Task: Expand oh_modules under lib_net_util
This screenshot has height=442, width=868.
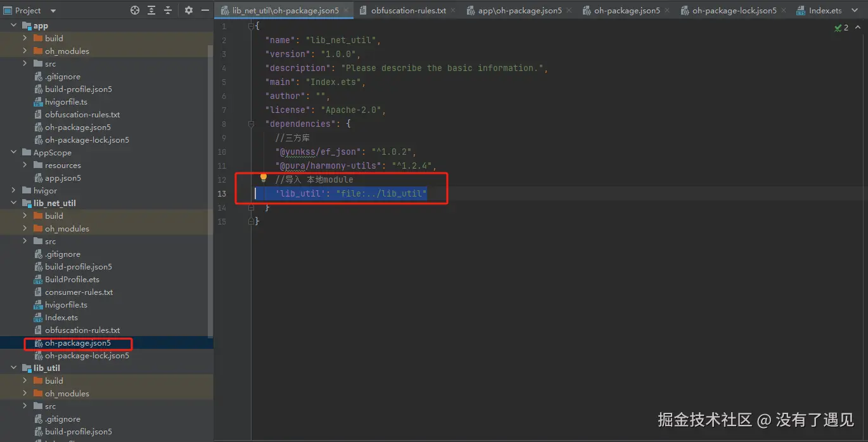Action: tap(25, 228)
